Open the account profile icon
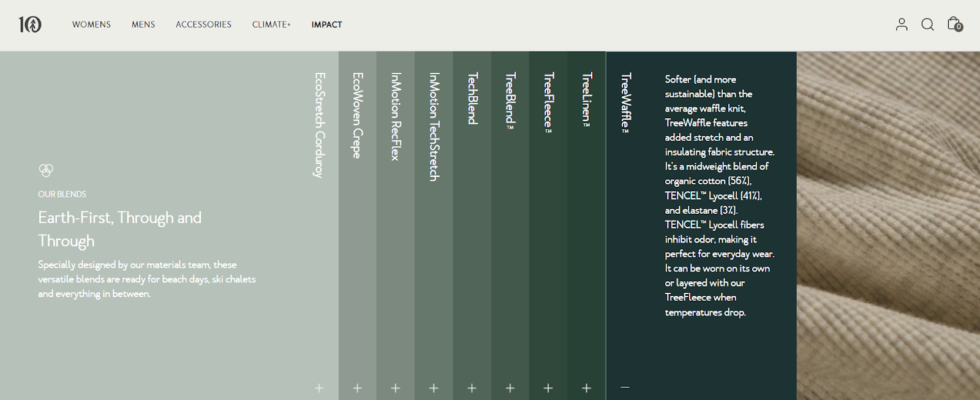 [902, 25]
